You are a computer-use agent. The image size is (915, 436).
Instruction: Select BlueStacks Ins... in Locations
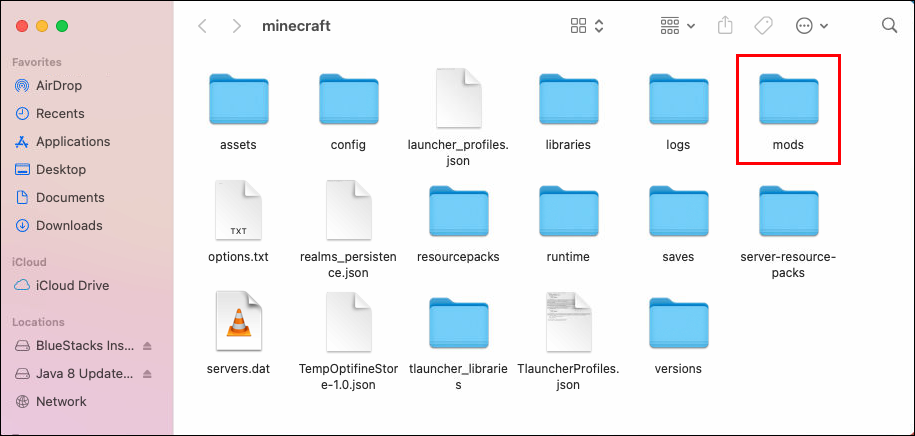point(85,346)
